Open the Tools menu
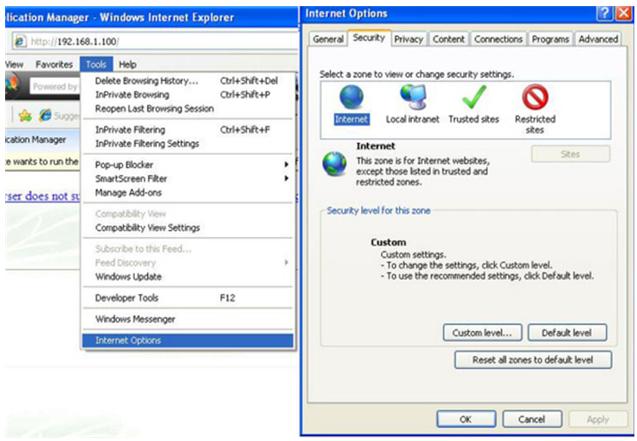This screenshot has height=441, width=637. click(x=96, y=64)
